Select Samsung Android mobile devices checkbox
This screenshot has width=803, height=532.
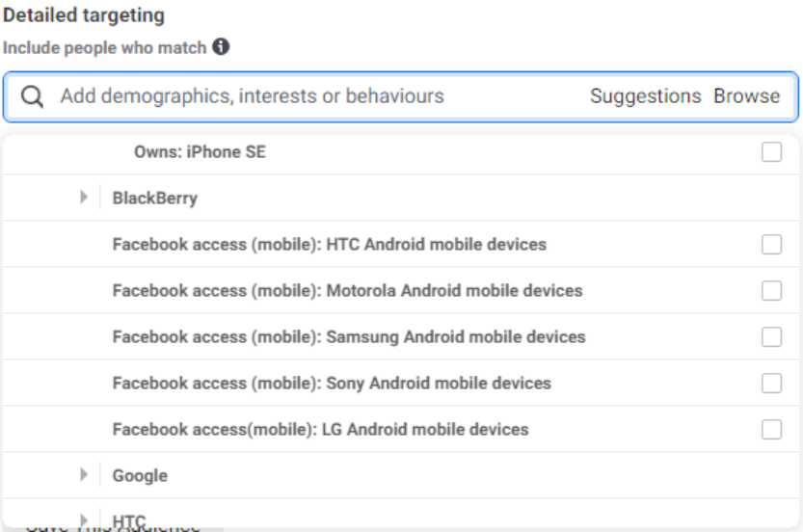click(771, 336)
